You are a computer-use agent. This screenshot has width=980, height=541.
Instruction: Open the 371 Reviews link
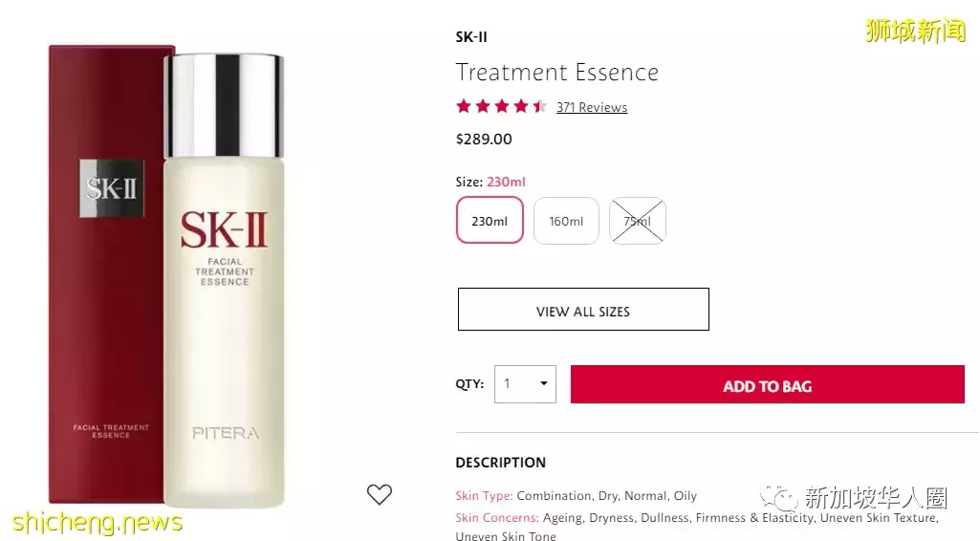click(x=592, y=107)
